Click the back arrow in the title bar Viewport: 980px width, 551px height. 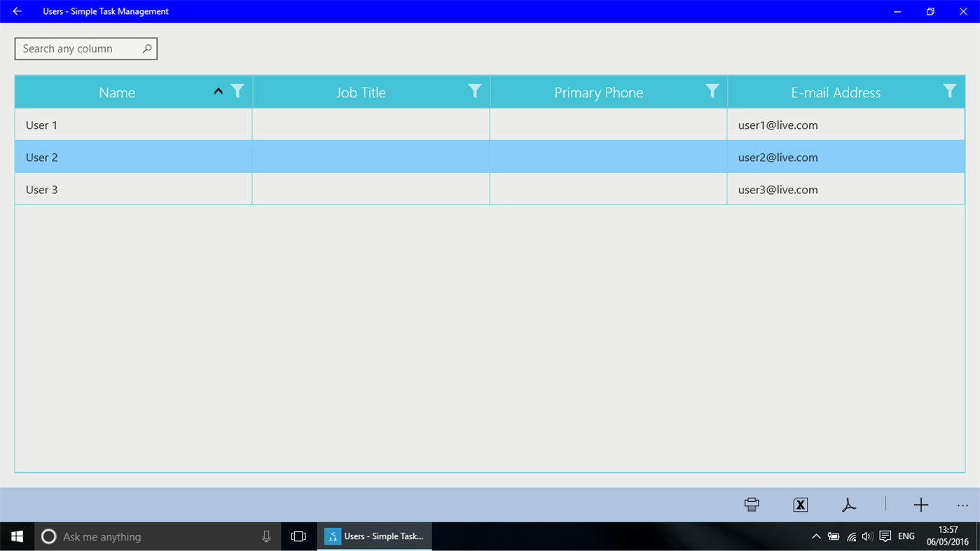tap(17, 11)
